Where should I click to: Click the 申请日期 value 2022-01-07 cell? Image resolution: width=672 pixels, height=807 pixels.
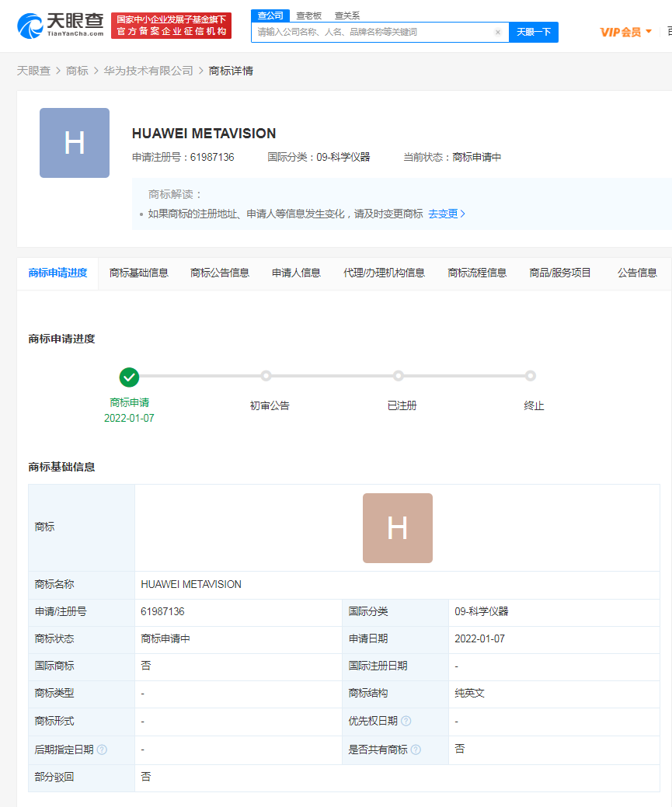(554, 639)
